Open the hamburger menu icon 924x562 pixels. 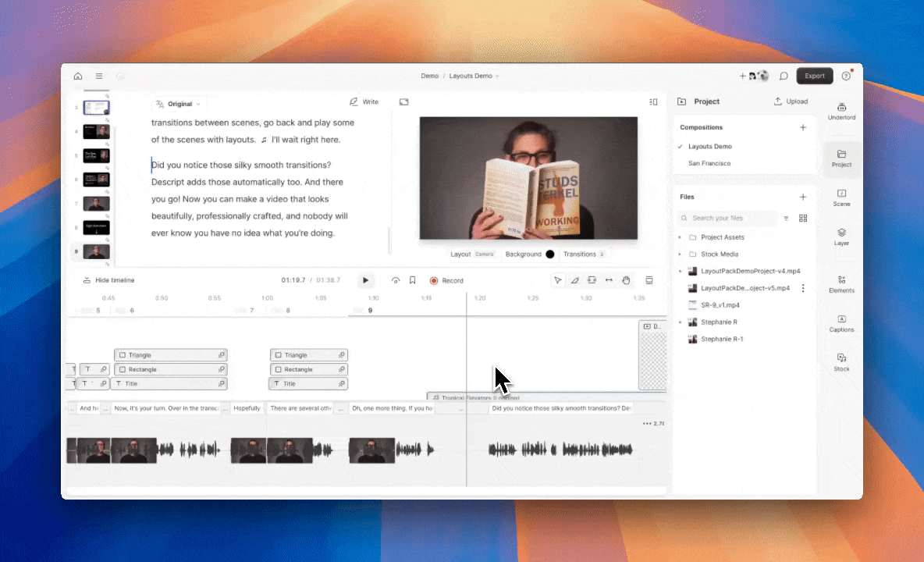coord(99,76)
